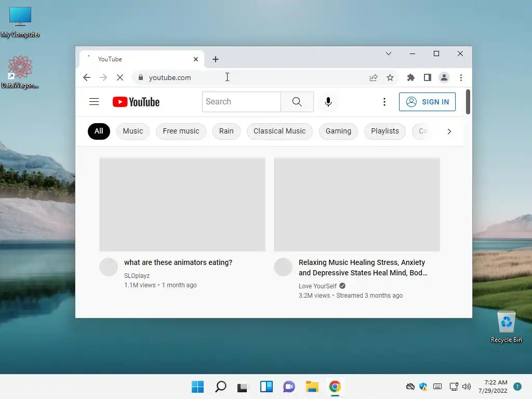Click the SLOplayz channel avatar
Screen dimensions: 532x399
[109, 267]
